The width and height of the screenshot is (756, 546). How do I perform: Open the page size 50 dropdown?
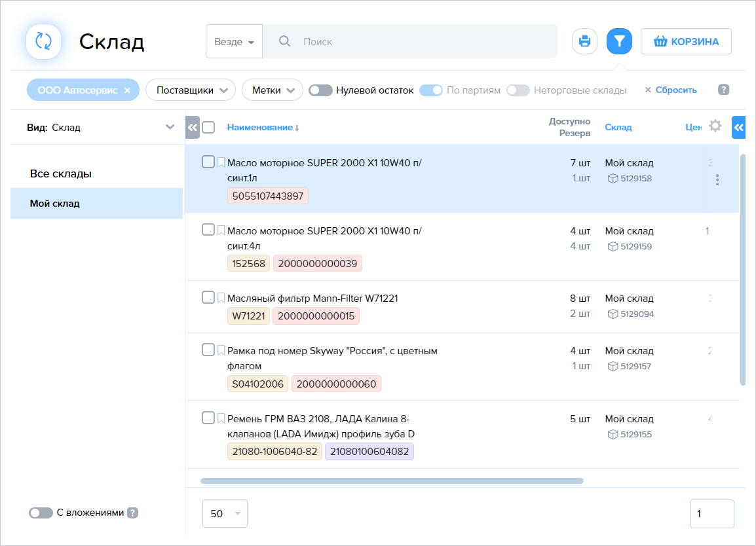(x=225, y=513)
